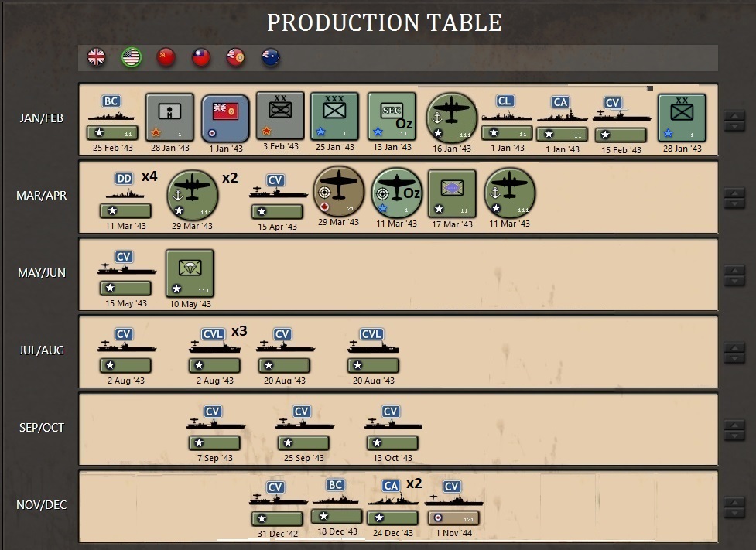Select the British CV dated 1 Nov '44
The height and width of the screenshot is (550, 756).
[453, 503]
